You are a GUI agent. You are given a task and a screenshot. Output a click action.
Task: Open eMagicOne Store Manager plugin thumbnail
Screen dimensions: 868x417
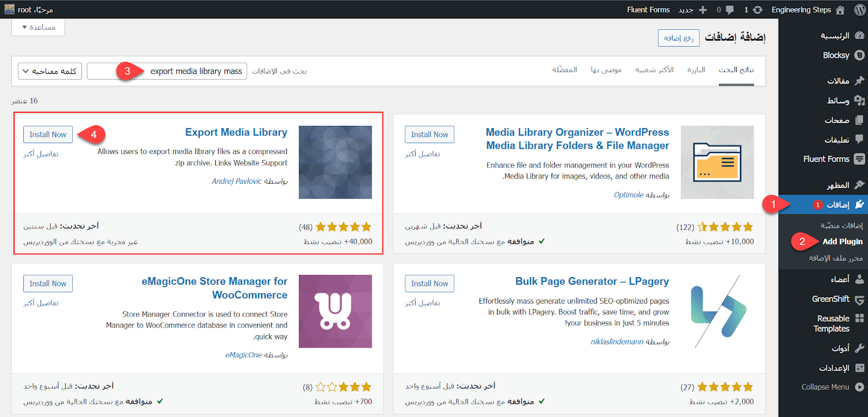[335, 311]
